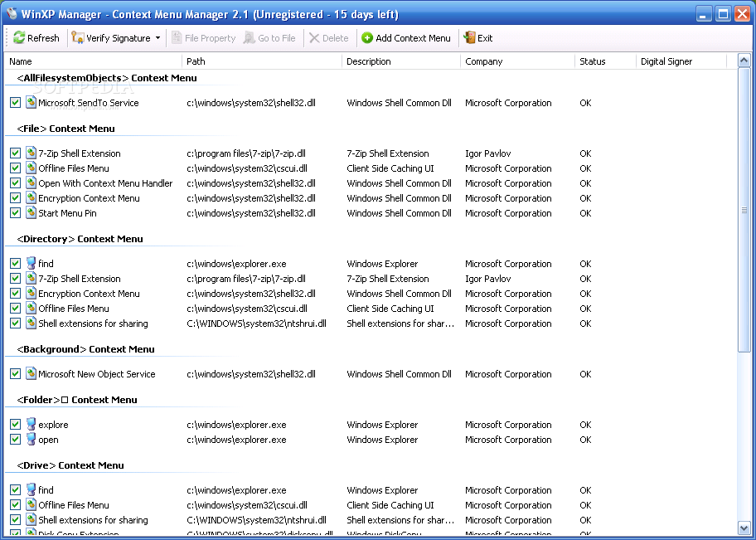Uncheck Offline Files Menu under File menu
The image size is (756, 540).
(16, 168)
